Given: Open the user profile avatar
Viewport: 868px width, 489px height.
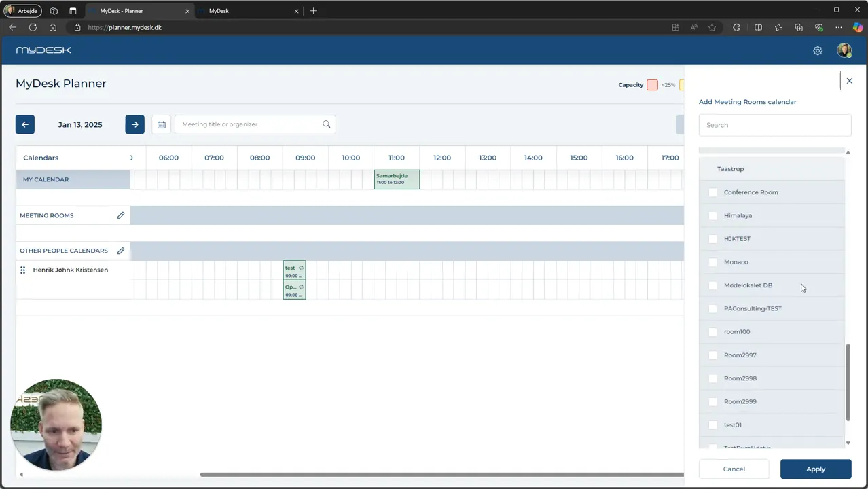Looking at the screenshot, I should pos(844,50).
